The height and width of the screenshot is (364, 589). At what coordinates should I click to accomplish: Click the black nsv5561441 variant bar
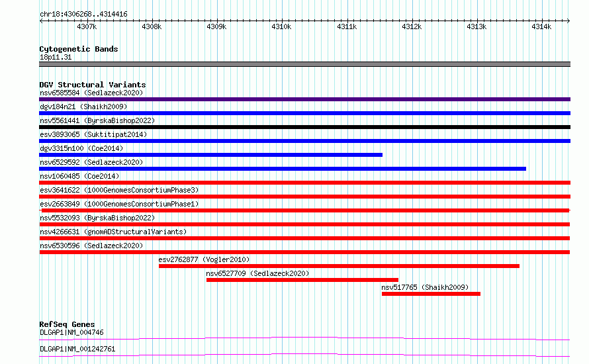coord(304,127)
